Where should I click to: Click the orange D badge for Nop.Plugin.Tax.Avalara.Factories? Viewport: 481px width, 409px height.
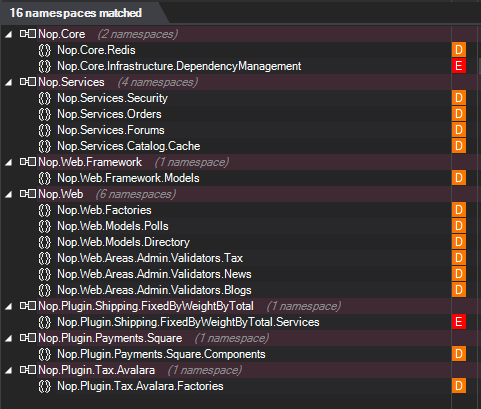[x=459, y=386]
